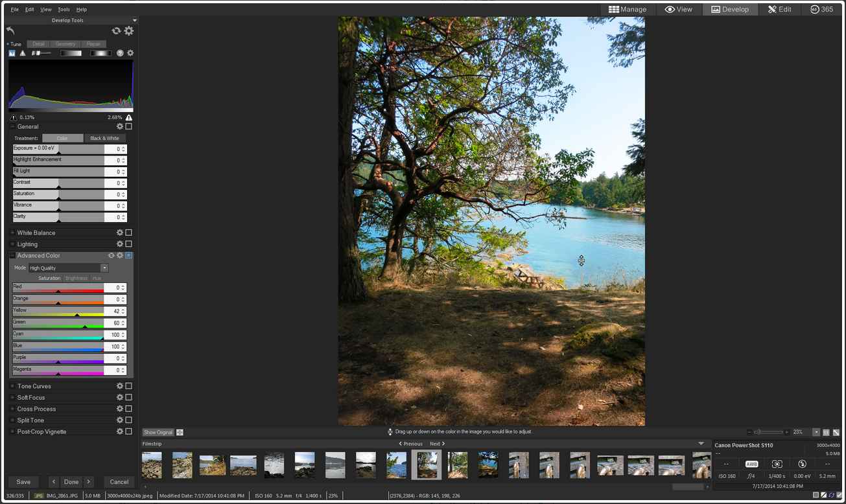
Task: Switch to the Geometry tab
Action: tap(65, 44)
